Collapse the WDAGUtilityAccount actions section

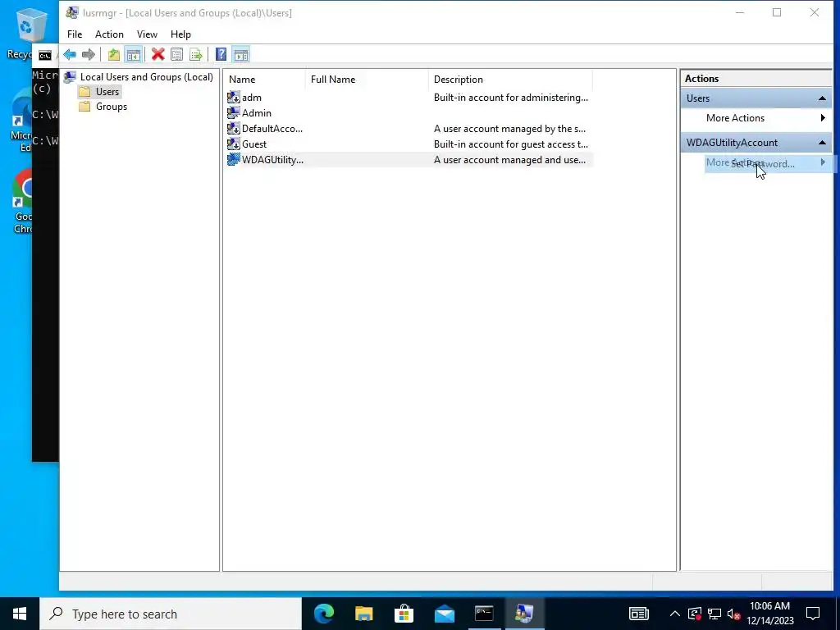tap(822, 143)
